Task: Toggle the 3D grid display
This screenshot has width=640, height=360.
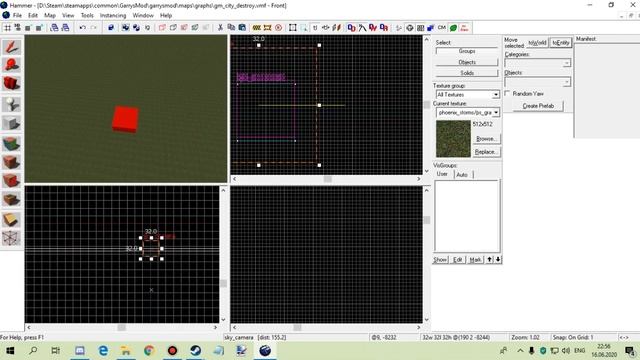Action: pyautogui.click(x=18, y=28)
